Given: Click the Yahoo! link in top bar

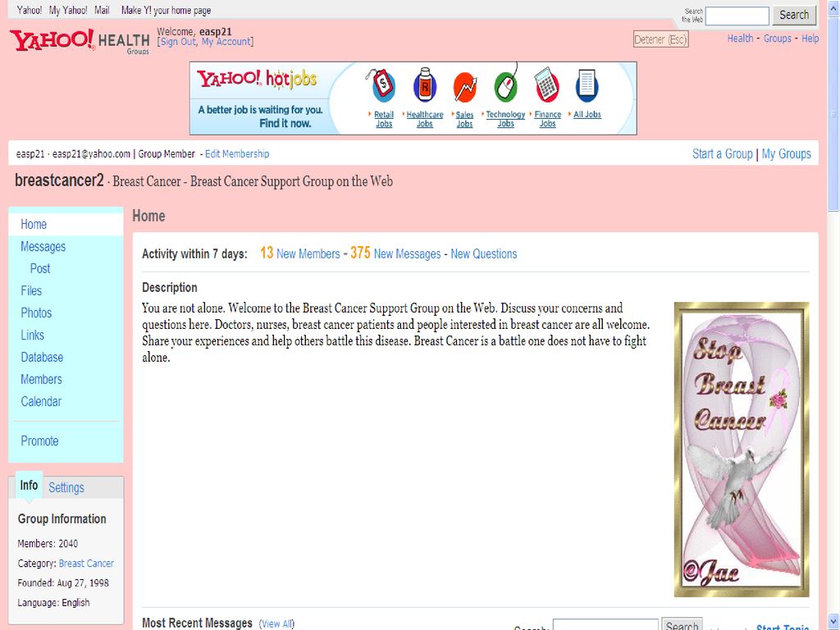Looking at the screenshot, I should (x=30, y=10).
